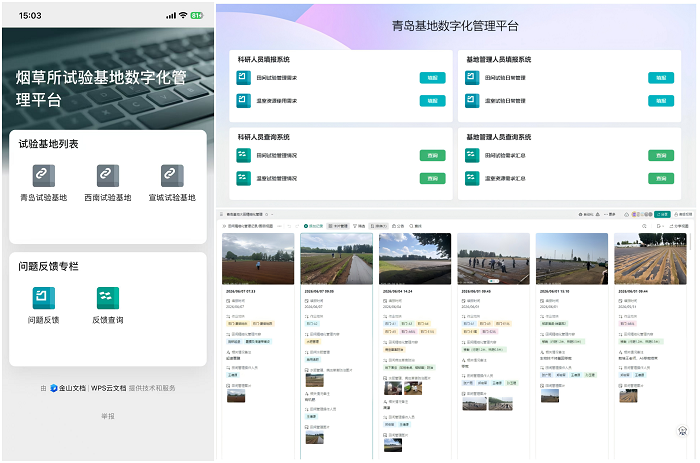Screen dimensions: 700x463
Task: Click the 科研人员查询系统 heading
Action: pos(263,137)
